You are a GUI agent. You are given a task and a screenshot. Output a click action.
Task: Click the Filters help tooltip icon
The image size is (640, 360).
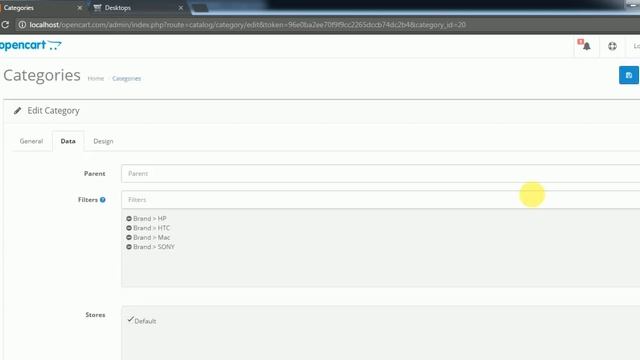pos(102,200)
